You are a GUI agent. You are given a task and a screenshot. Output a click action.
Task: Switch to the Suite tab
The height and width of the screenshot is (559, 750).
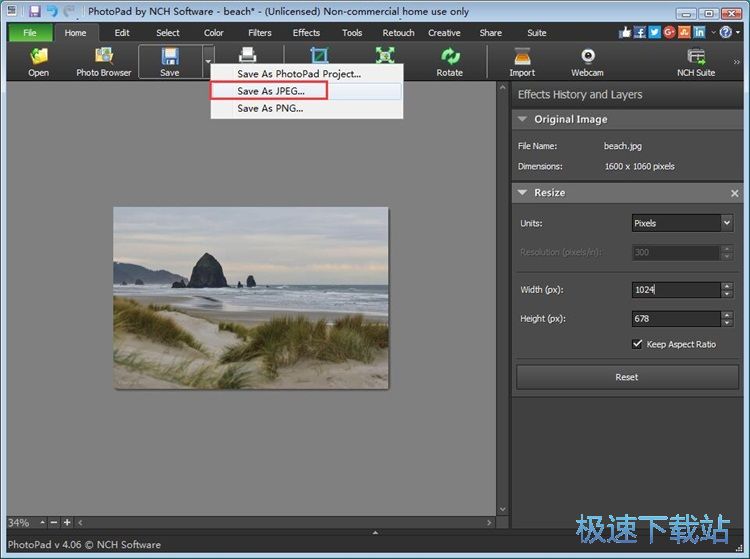click(x=537, y=33)
